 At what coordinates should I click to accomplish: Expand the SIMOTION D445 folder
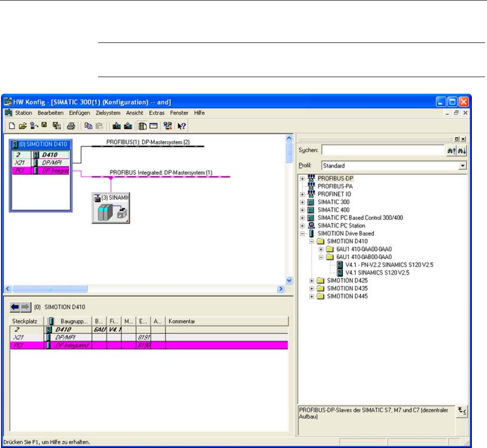coord(311,296)
